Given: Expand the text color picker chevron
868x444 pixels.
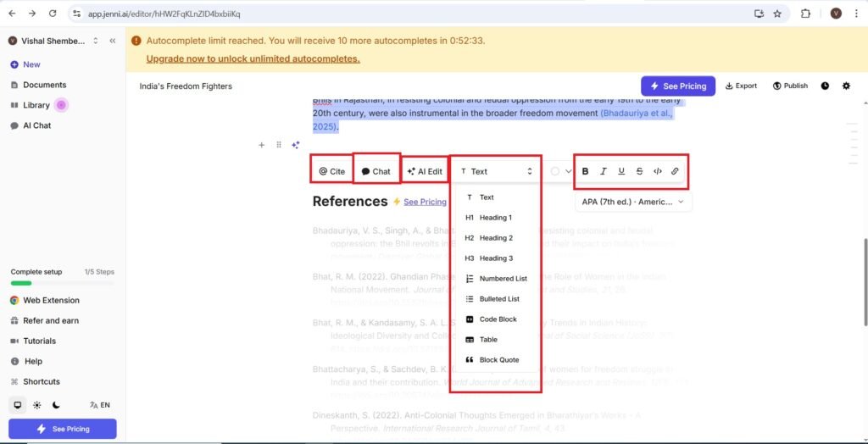Looking at the screenshot, I should [569, 171].
